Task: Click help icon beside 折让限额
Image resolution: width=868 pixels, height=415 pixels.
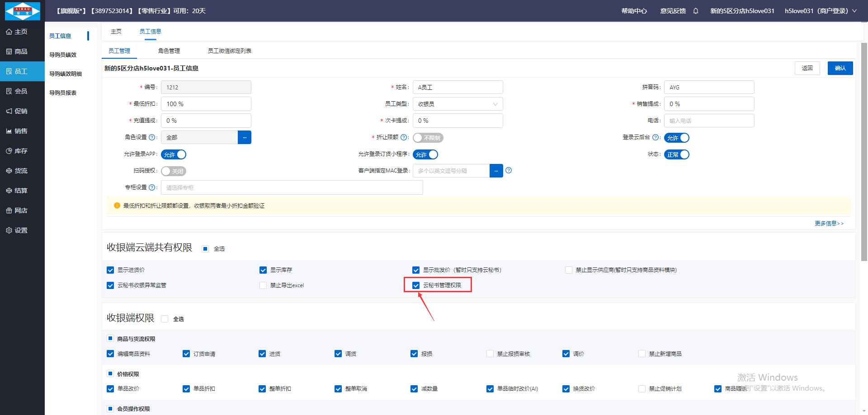Action: pyautogui.click(x=404, y=137)
